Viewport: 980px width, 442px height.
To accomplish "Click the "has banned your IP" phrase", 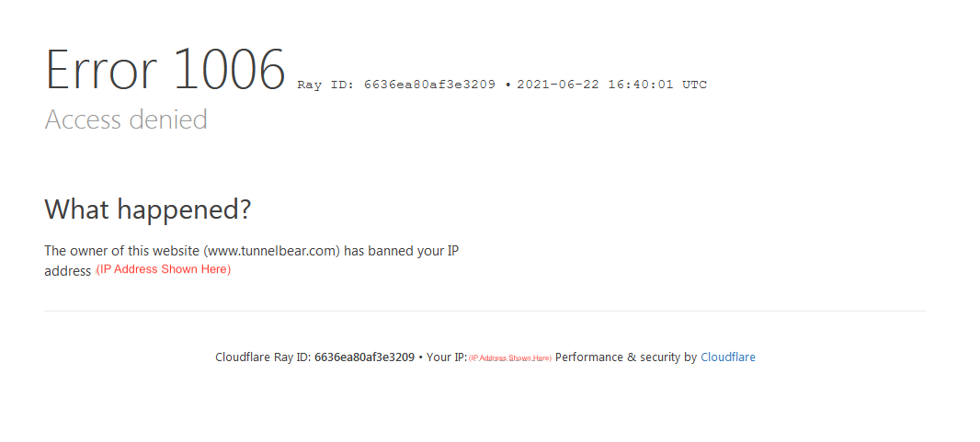I will pos(402,251).
